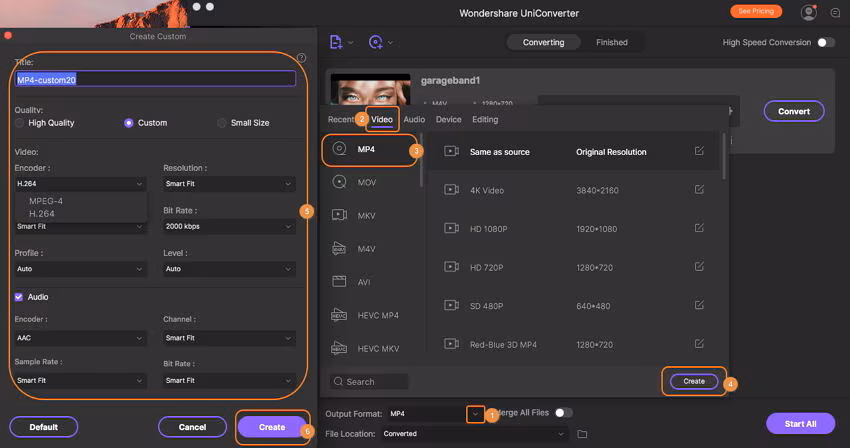
Task: Click the Title input field MP4-custom20
Action: pos(156,79)
